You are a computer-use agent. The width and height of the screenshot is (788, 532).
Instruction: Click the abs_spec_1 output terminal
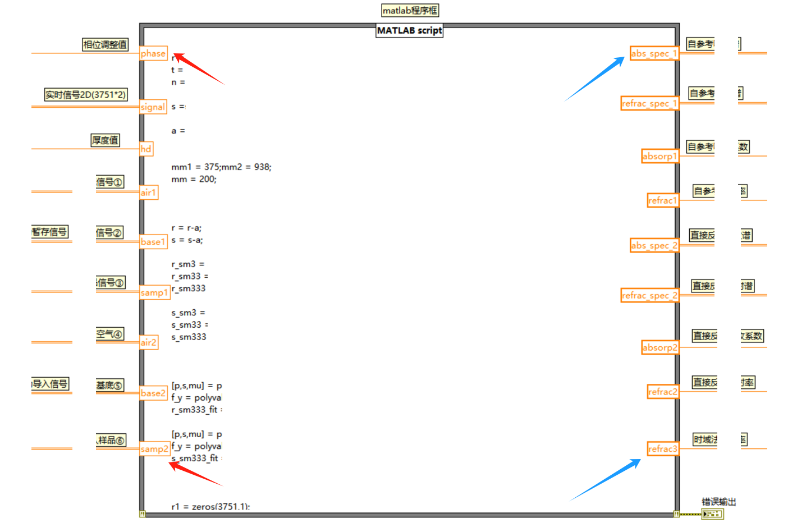(654, 53)
